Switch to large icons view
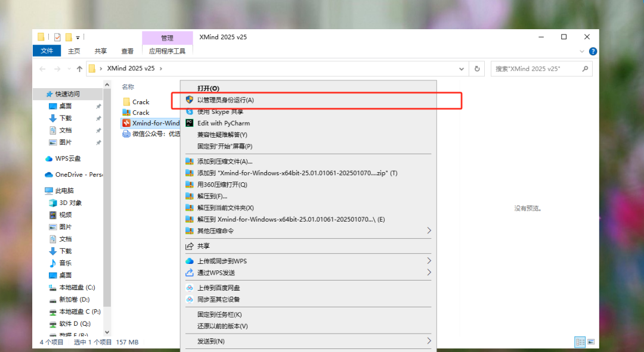This screenshot has width=644, height=352. pyautogui.click(x=591, y=342)
